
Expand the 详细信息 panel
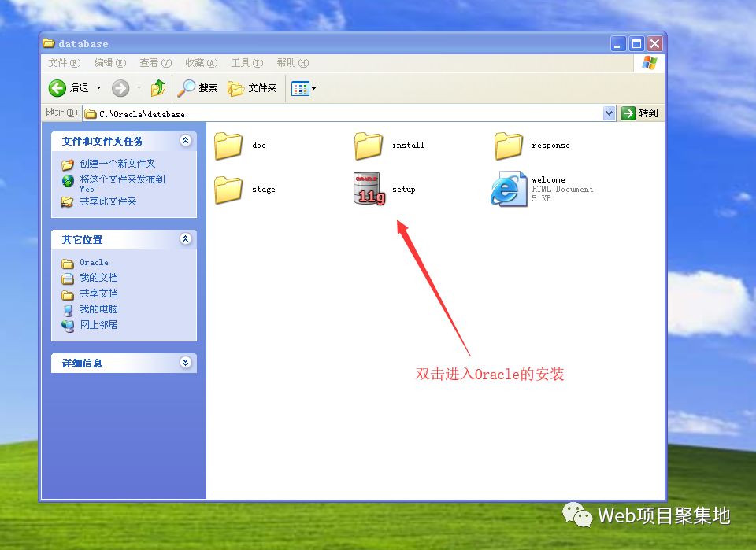tap(185, 362)
